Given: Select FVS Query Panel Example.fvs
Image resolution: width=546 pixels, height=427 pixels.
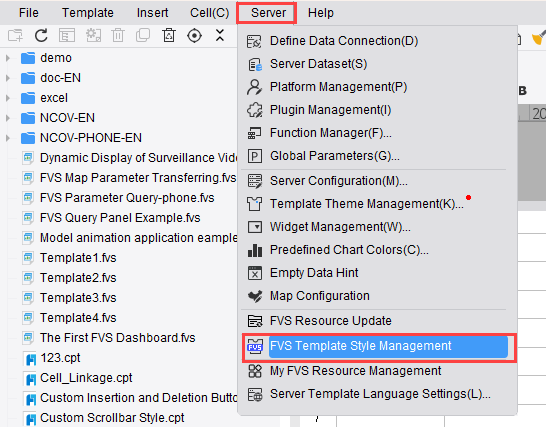Looking at the screenshot, I should tap(120, 218).
